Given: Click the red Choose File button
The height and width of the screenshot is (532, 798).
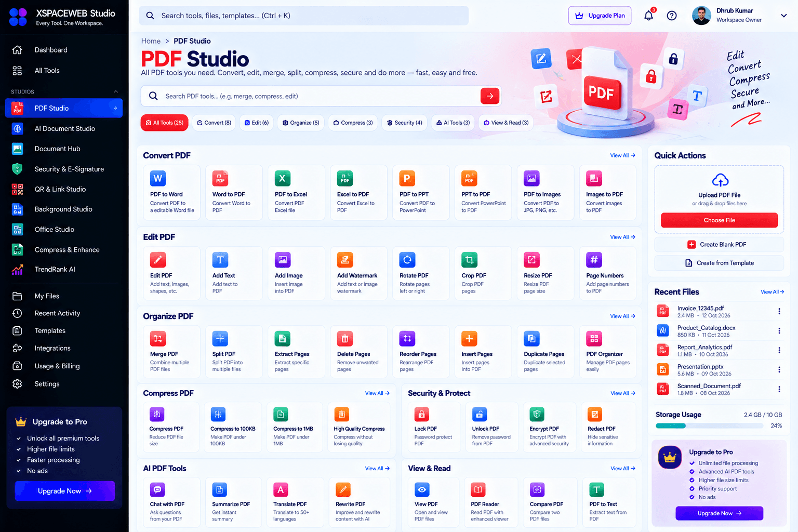Looking at the screenshot, I should point(719,220).
